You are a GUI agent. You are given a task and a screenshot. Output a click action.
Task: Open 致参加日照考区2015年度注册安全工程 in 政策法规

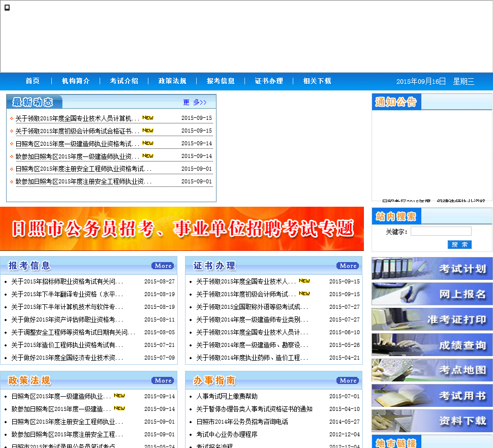tap(67, 434)
